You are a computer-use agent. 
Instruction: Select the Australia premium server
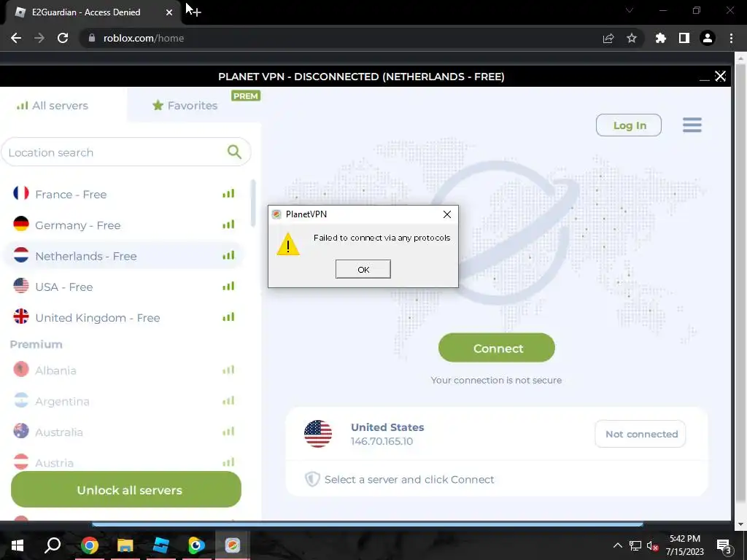pos(125,432)
